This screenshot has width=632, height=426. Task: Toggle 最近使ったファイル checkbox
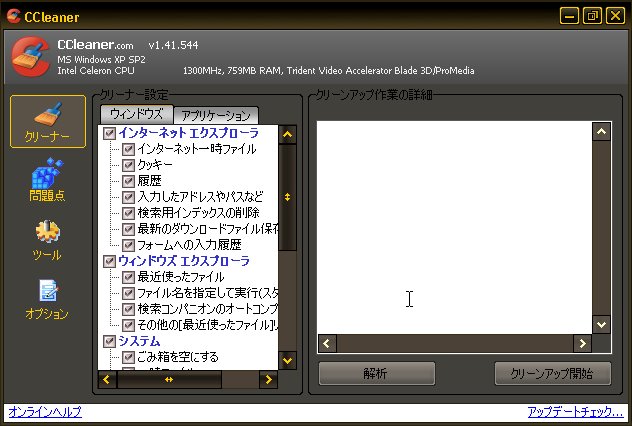(x=128, y=277)
